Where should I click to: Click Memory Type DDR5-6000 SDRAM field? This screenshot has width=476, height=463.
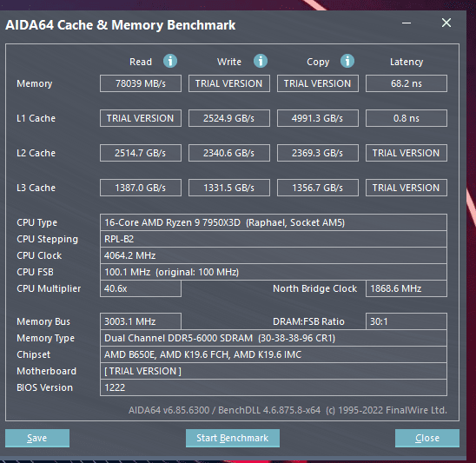click(x=274, y=338)
